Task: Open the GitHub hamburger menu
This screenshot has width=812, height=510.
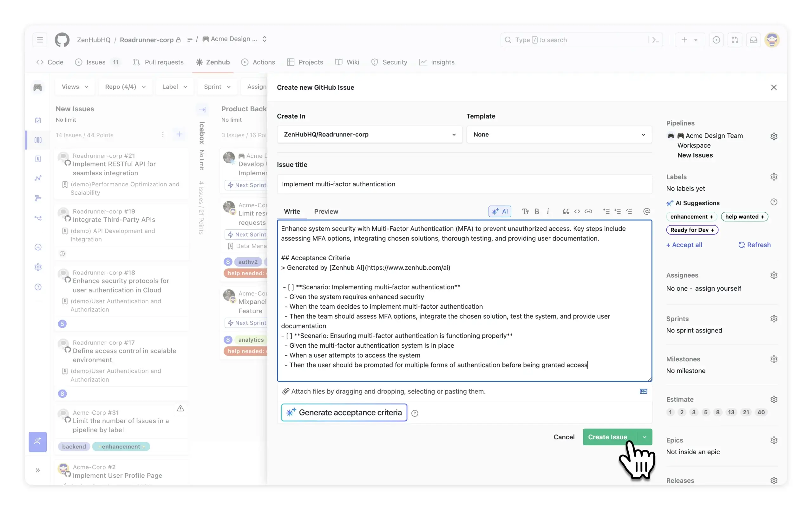Action: click(40, 40)
